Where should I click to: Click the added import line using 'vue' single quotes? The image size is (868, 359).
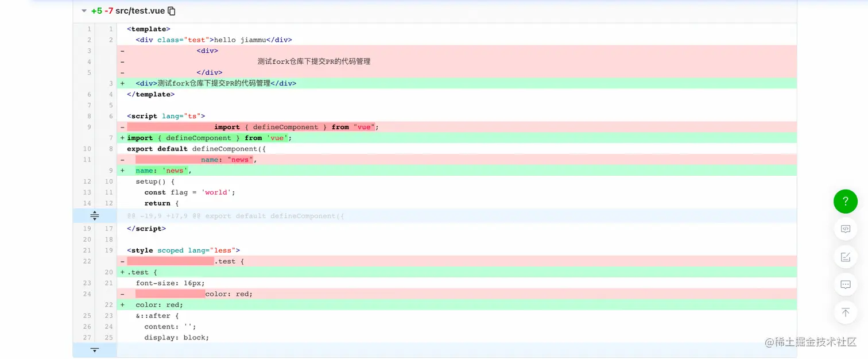point(456,138)
